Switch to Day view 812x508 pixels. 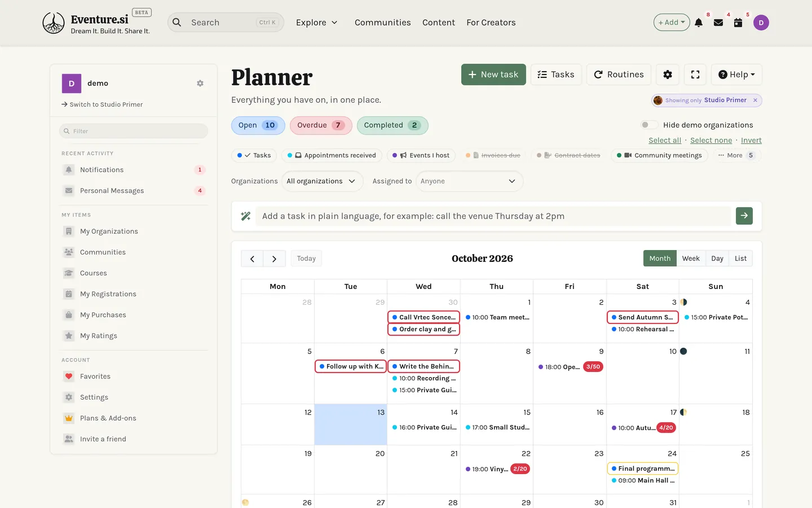(x=717, y=259)
